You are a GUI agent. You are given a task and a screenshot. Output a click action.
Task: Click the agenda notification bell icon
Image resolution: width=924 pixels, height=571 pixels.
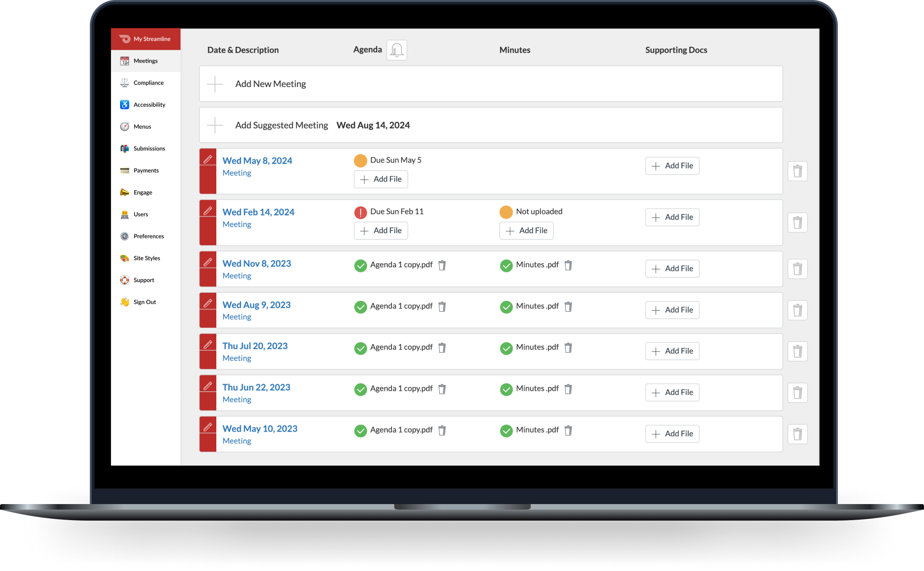pyautogui.click(x=396, y=50)
